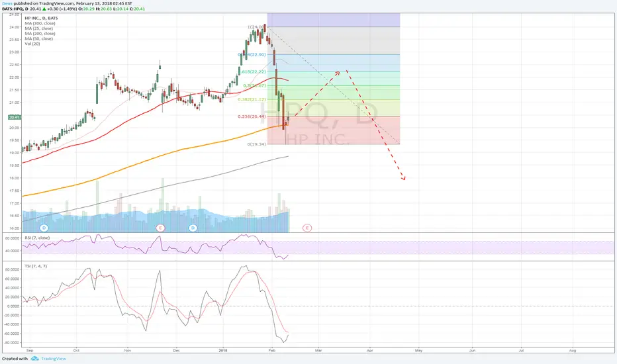
Task: Click the Fibonacci label '0(19.34)'
Action: tap(257, 144)
